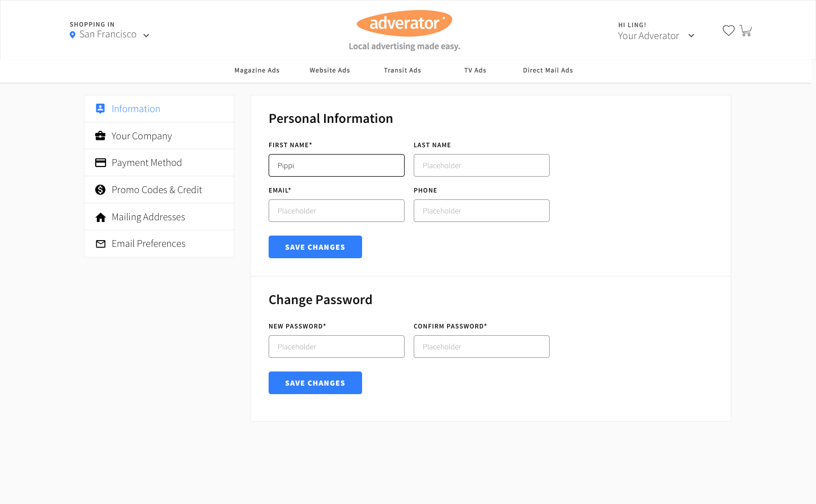Click the Information person icon in sidebar

pos(100,109)
